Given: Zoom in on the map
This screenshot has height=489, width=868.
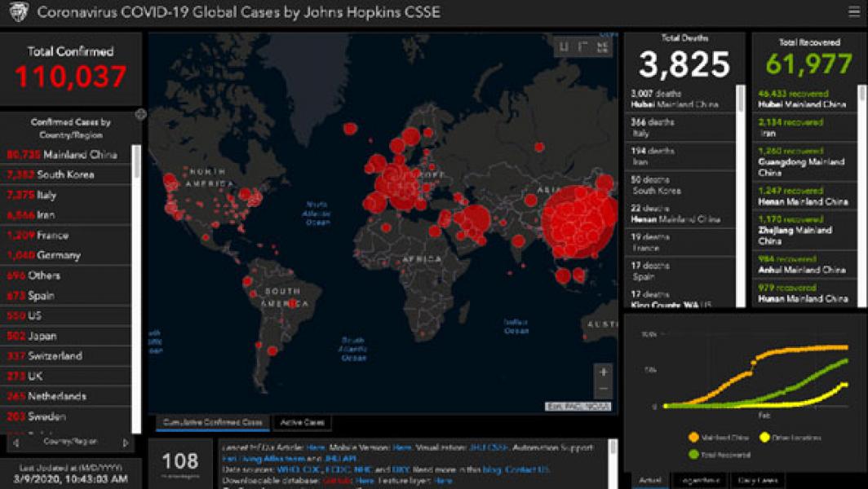Looking at the screenshot, I should pos(604,372).
